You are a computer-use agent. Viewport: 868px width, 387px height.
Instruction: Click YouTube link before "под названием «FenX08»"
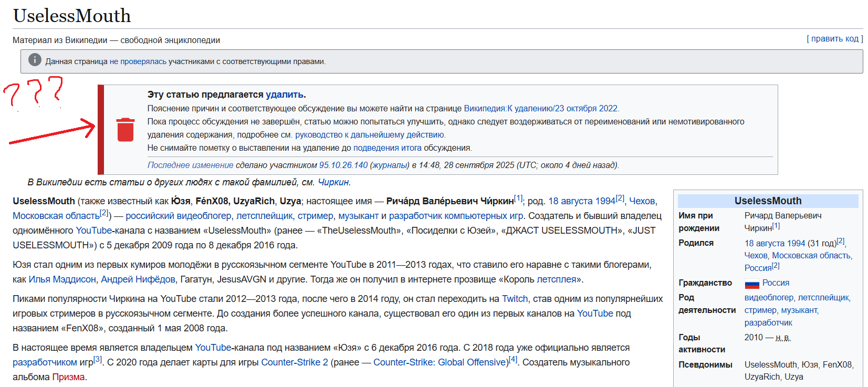click(x=595, y=313)
